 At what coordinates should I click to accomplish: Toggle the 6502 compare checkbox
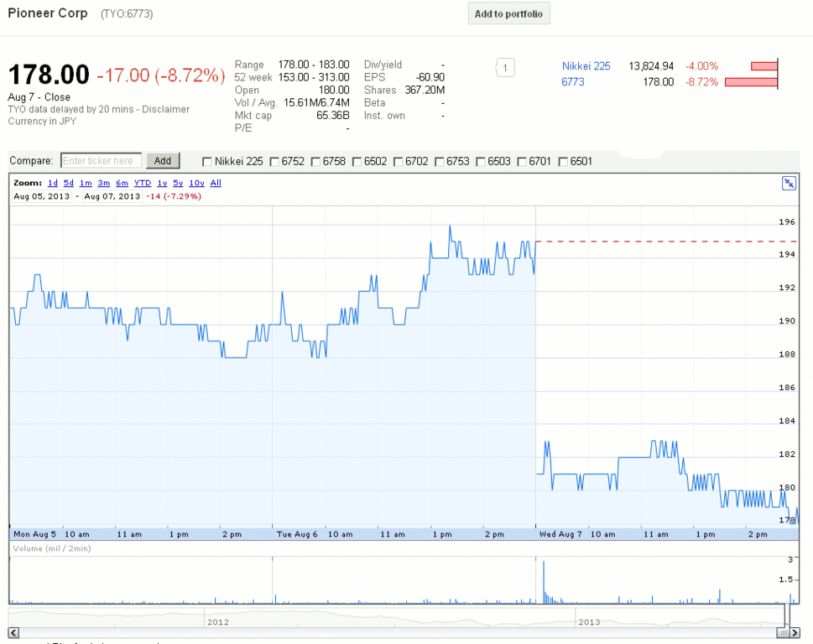point(357,162)
